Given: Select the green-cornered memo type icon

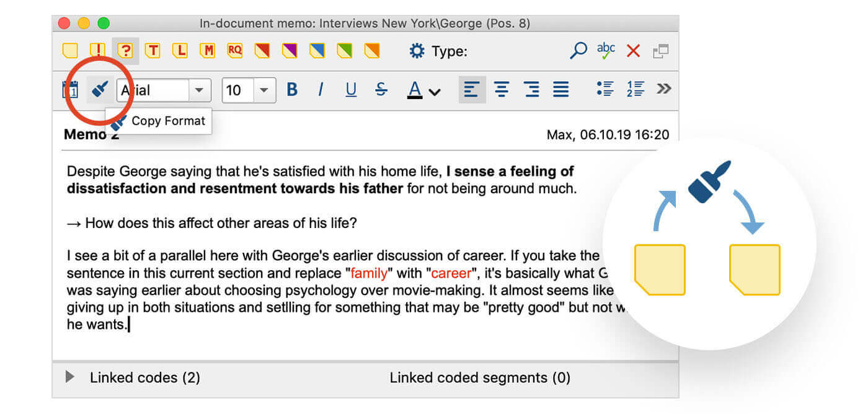Looking at the screenshot, I should click(345, 51).
